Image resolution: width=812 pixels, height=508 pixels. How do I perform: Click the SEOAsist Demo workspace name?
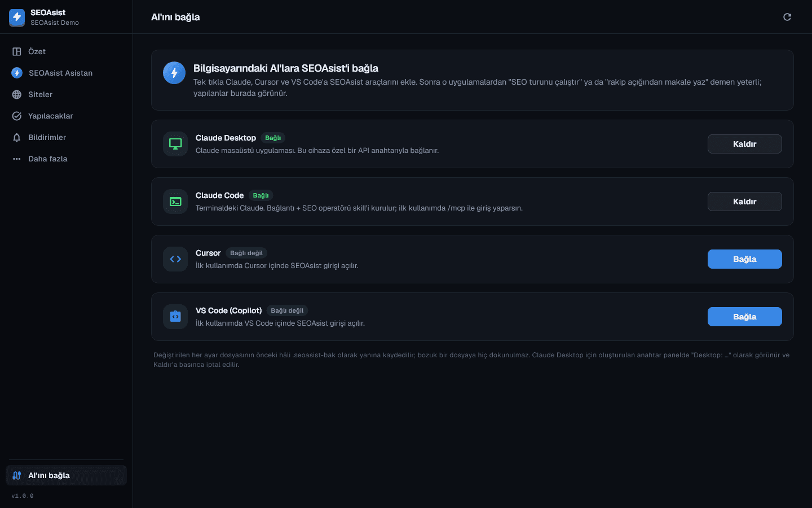click(x=55, y=23)
